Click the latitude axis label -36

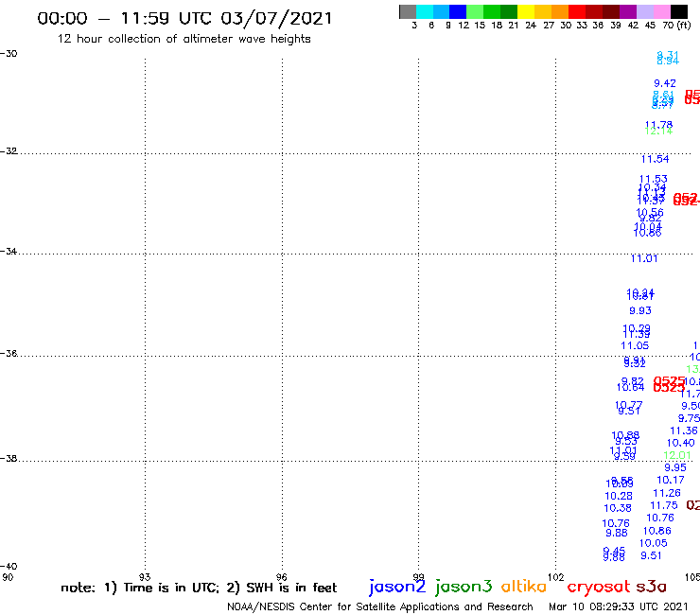click(9, 354)
